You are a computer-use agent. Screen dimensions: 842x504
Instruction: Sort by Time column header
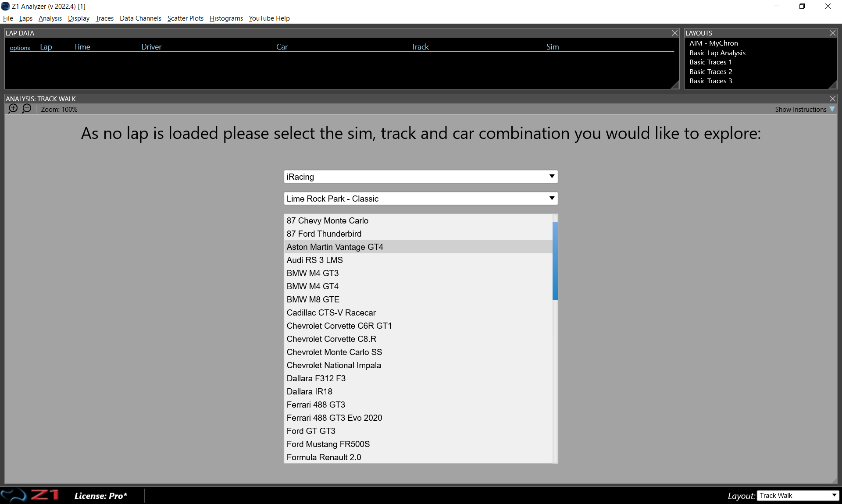pos(82,47)
